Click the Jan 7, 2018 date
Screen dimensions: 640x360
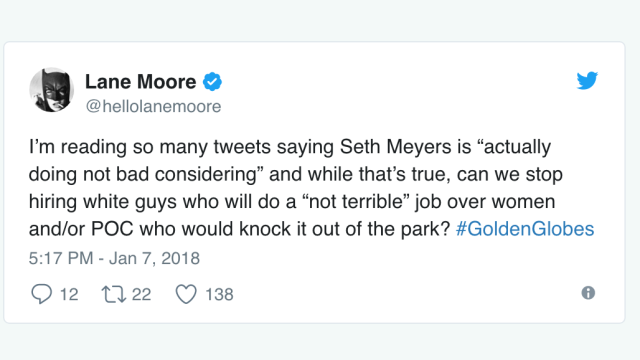(154, 258)
